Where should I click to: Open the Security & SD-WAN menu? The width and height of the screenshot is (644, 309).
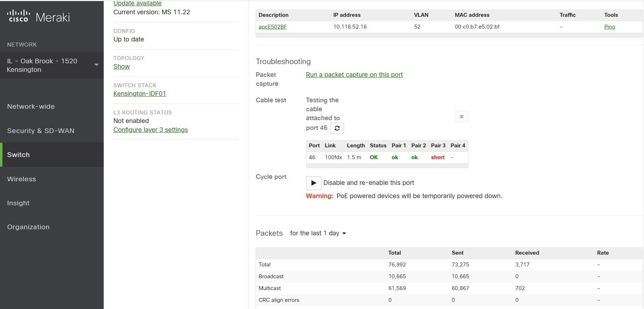41,131
